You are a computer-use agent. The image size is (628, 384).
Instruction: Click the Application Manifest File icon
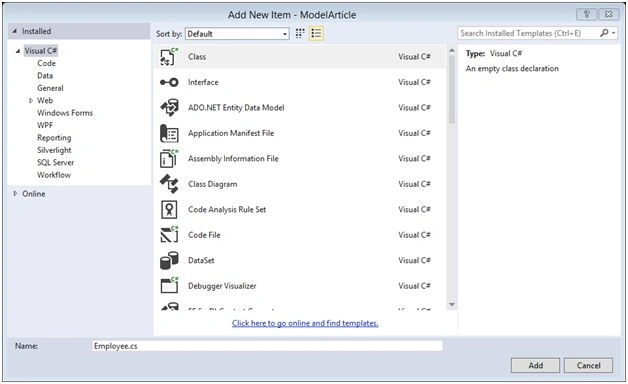click(x=169, y=133)
